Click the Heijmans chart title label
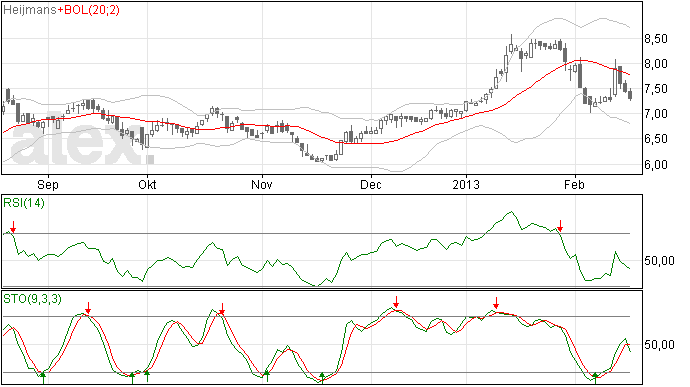 30,10
